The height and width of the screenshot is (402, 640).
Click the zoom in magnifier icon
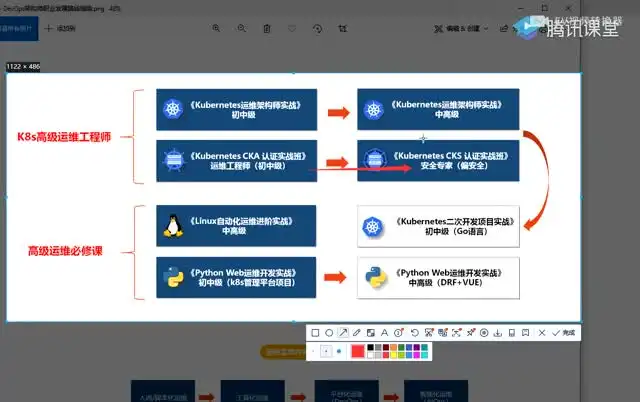pos(216,30)
